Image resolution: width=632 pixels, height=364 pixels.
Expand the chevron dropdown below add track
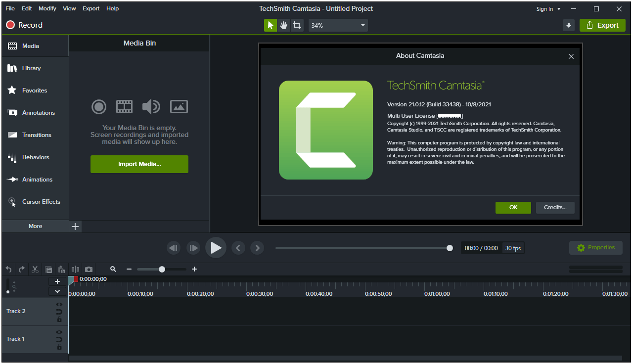point(57,291)
